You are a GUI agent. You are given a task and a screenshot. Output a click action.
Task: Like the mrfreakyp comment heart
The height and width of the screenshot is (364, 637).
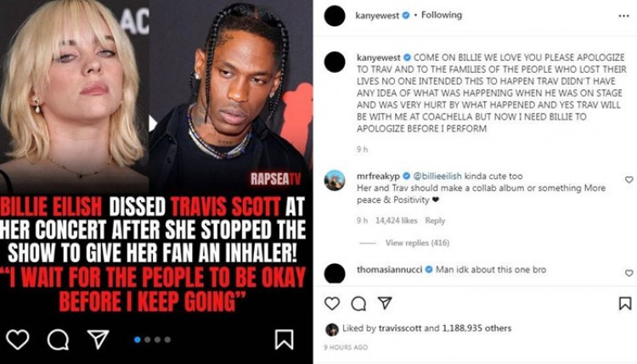coord(629,179)
